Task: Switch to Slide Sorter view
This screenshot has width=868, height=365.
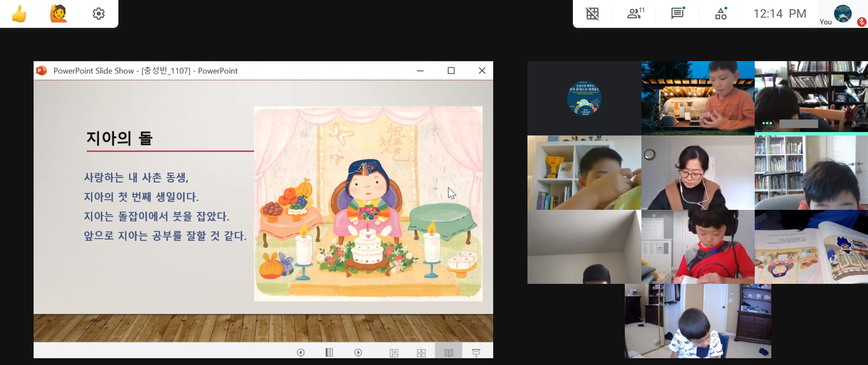Action: point(421,353)
